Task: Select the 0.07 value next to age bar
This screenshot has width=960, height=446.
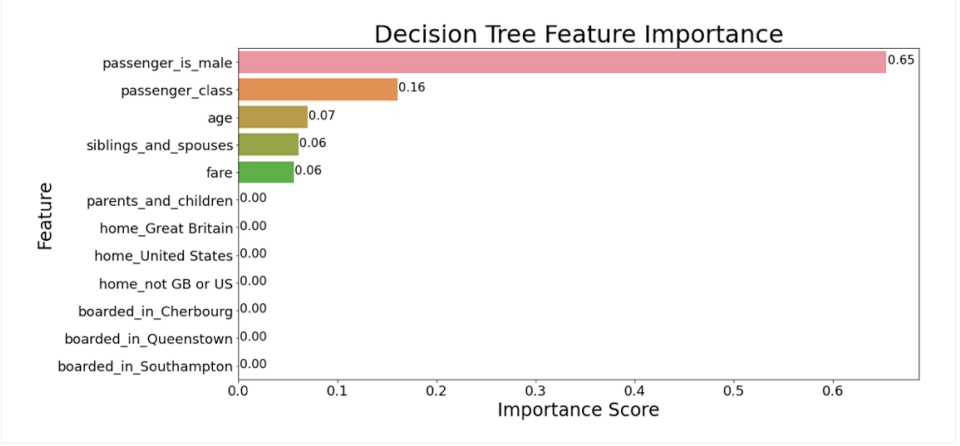Action: coord(321,115)
